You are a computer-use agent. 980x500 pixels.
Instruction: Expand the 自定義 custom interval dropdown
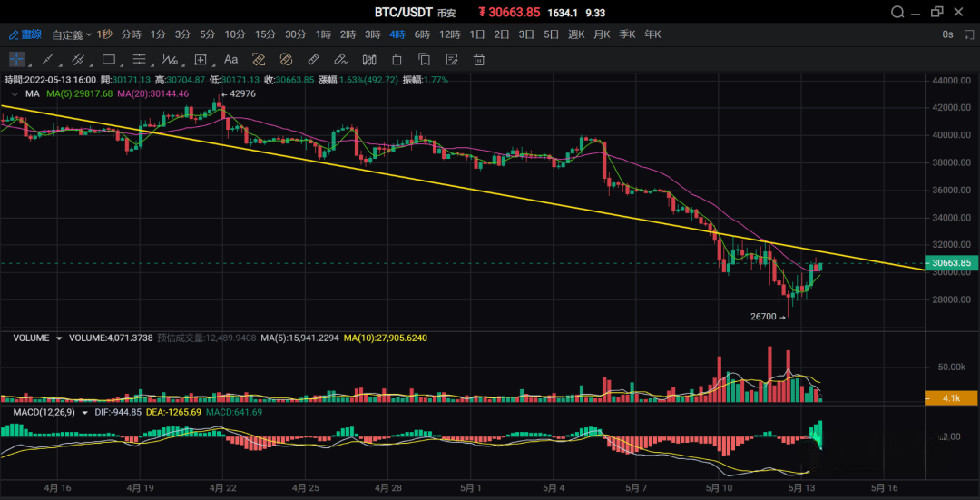click(71, 34)
